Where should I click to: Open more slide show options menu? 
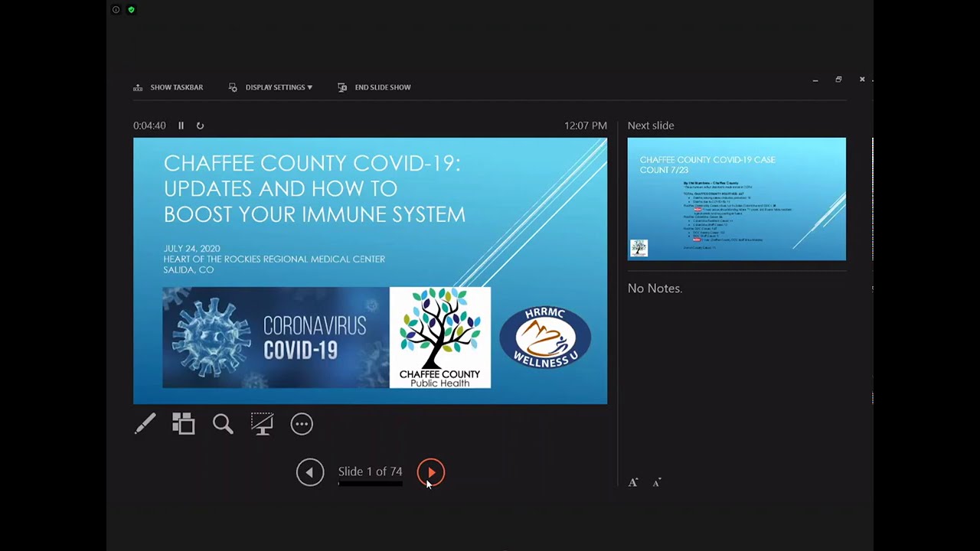[302, 424]
